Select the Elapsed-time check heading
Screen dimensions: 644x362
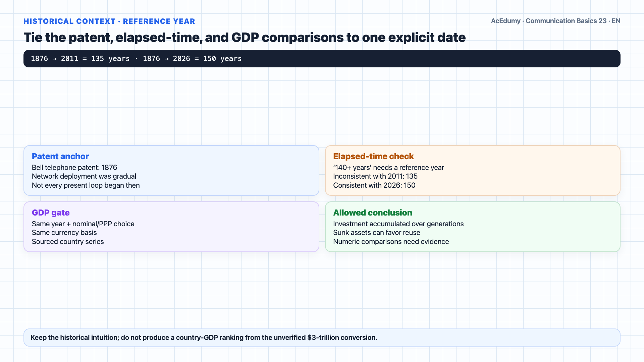tap(373, 157)
